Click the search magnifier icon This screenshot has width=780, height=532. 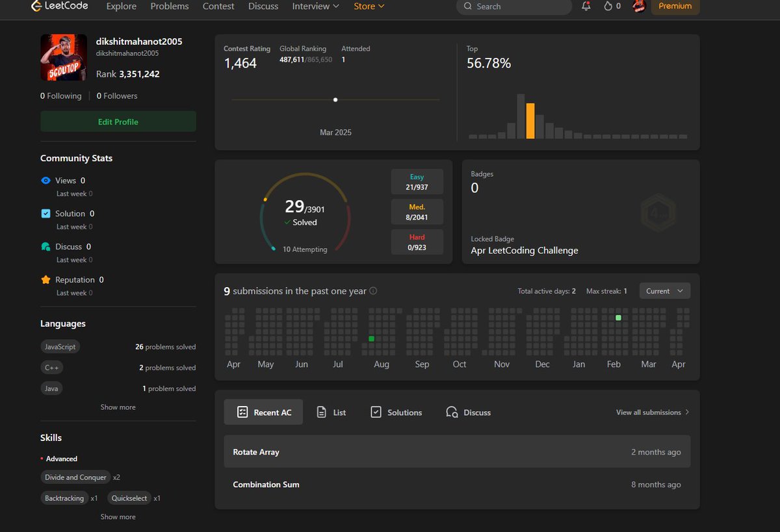(468, 6)
